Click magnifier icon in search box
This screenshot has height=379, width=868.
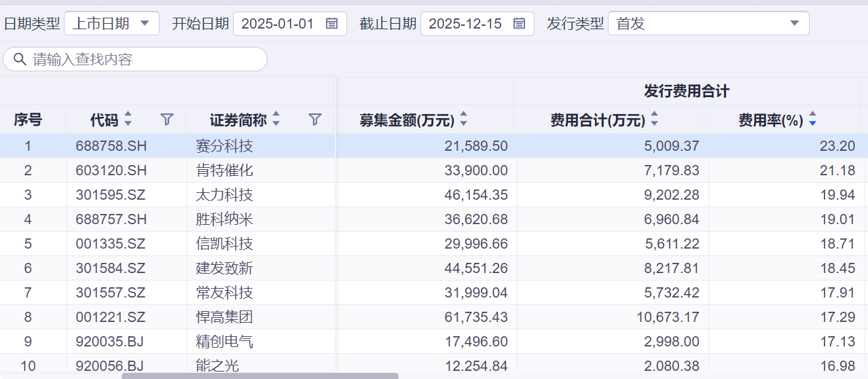click(x=20, y=59)
